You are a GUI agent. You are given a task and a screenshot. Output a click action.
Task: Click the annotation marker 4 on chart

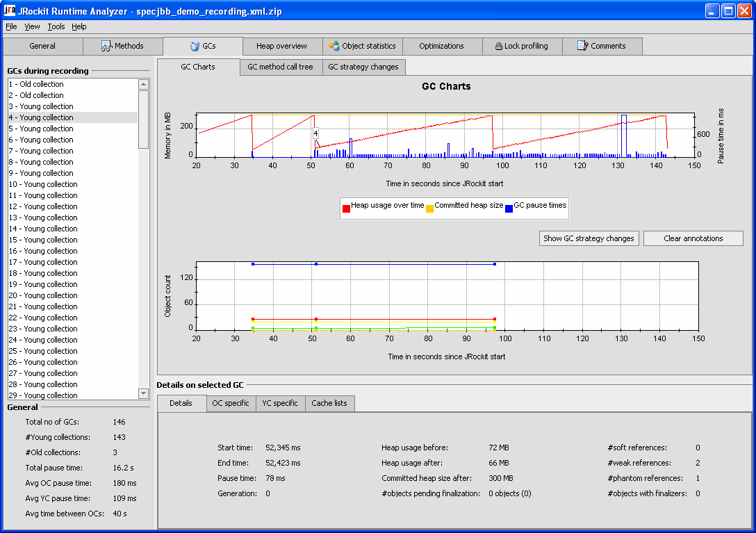pyautogui.click(x=315, y=133)
